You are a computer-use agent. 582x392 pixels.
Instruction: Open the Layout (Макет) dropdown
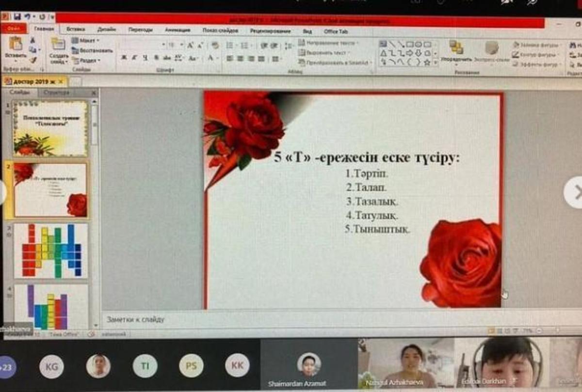point(85,41)
